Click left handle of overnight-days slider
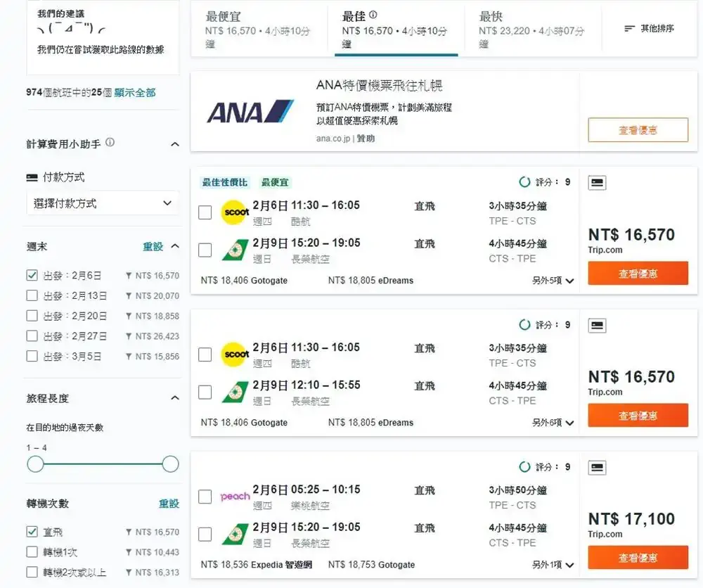 click(x=35, y=464)
